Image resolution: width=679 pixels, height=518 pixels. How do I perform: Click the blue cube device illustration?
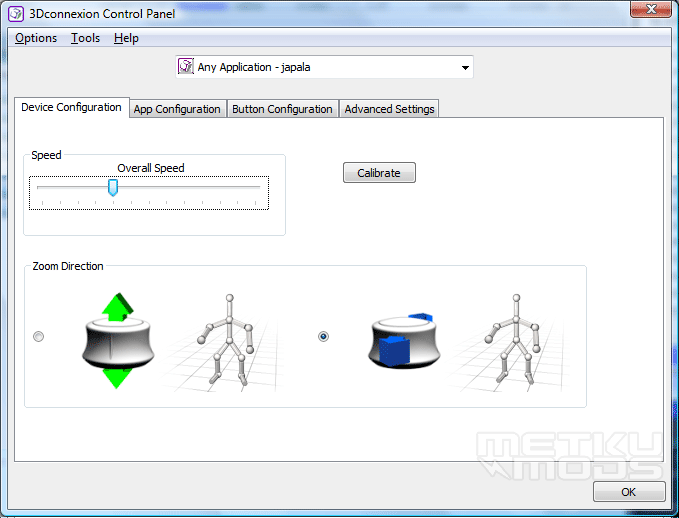point(404,340)
